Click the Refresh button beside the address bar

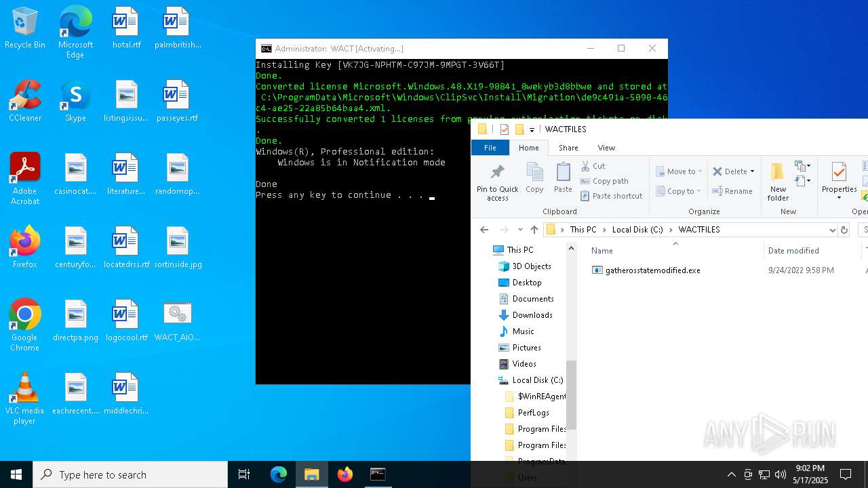click(844, 230)
